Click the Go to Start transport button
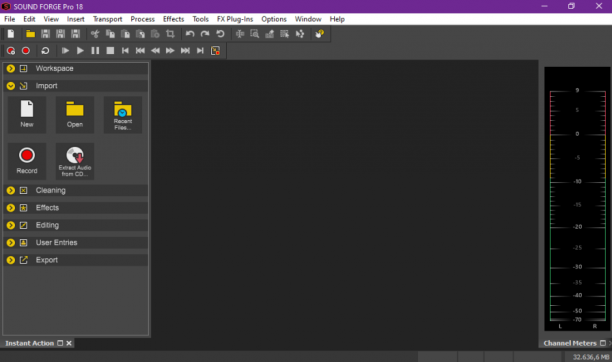Image resolution: width=612 pixels, height=362 pixels. point(125,51)
